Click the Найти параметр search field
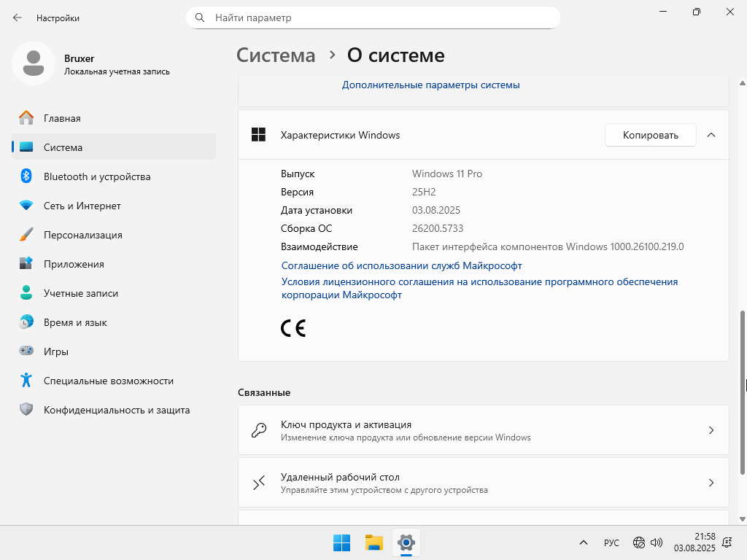 click(373, 17)
